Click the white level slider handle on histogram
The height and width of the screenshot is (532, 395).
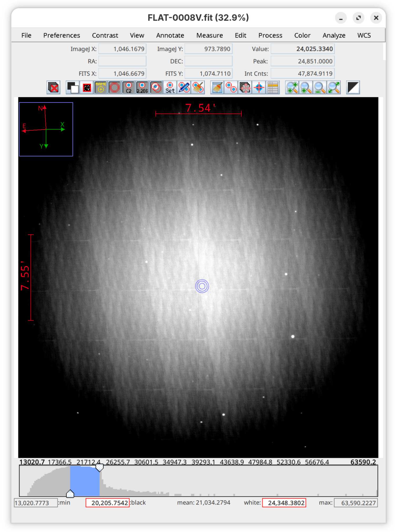click(100, 468)
